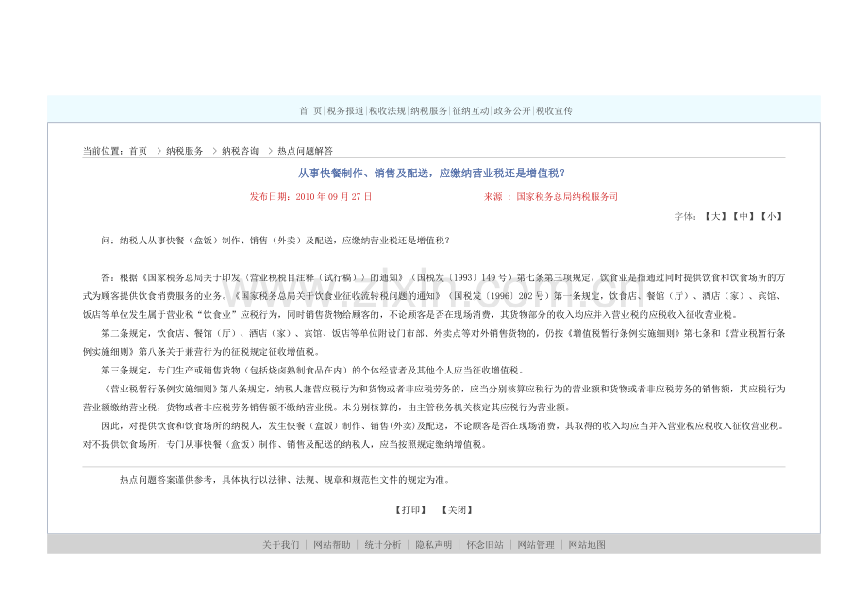Screen dimensions: 868x614
Task: Open 首页 in the top navigation bar
Action: point(310,111)
